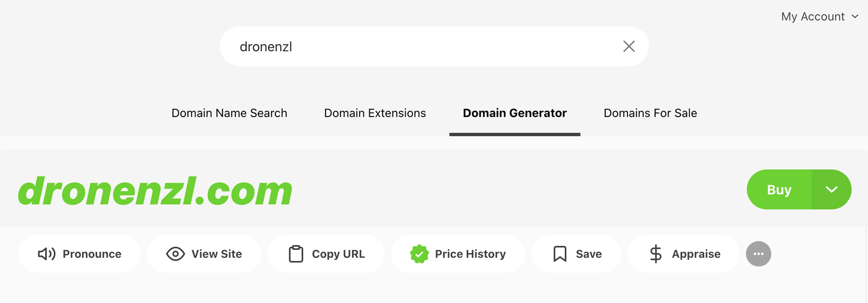
Task: Click the clipboard icon on Copy URL
Action: tap(296, 254)
